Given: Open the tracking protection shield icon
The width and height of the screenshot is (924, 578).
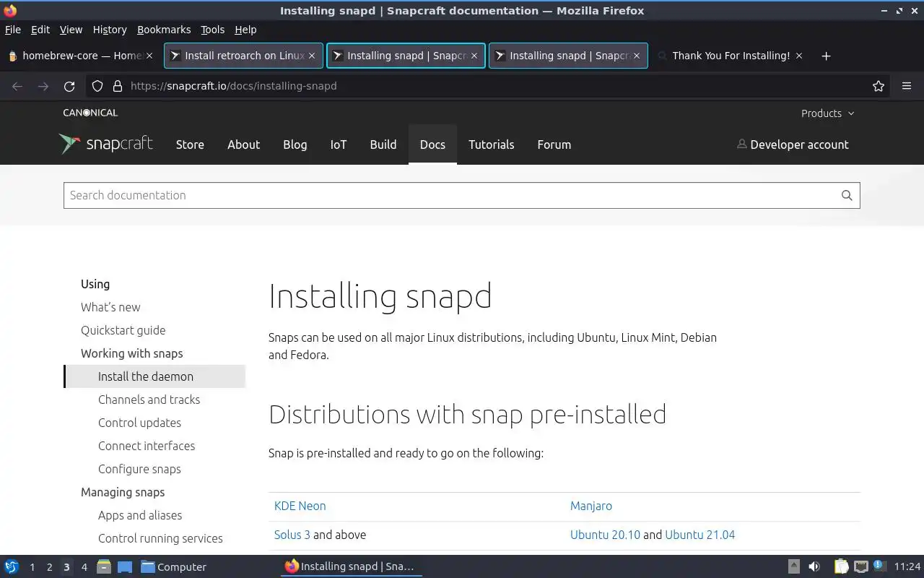Looking at the screenshot, I should (x=97, y=86).
